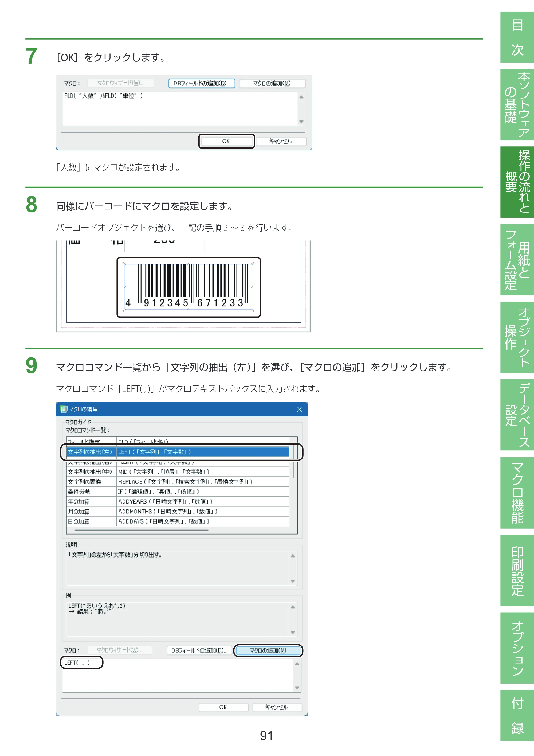Select the 操作の流れと概要 side tab
This screenshot has width=534, height=756.
point(517,182)
